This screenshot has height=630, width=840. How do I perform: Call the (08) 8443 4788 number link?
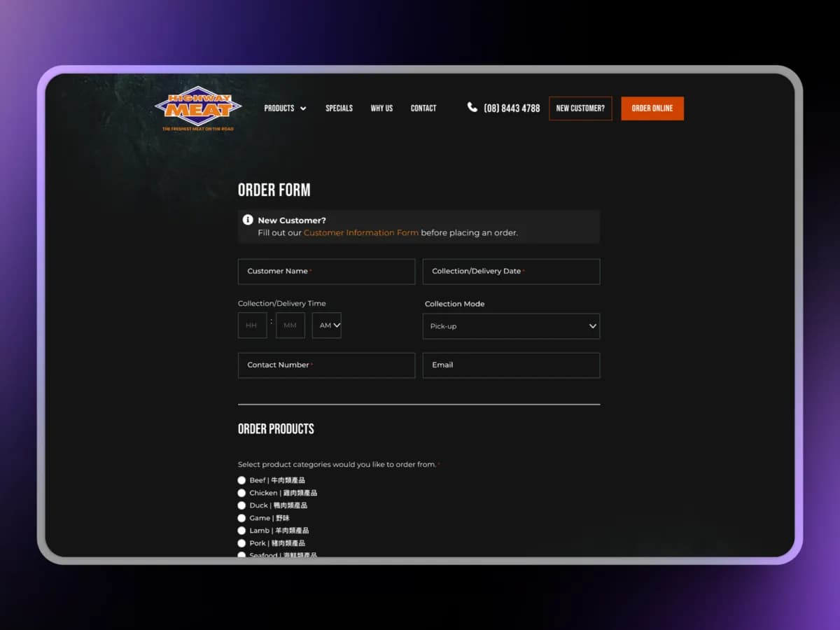pyautogui.click(x=512, y=108)
